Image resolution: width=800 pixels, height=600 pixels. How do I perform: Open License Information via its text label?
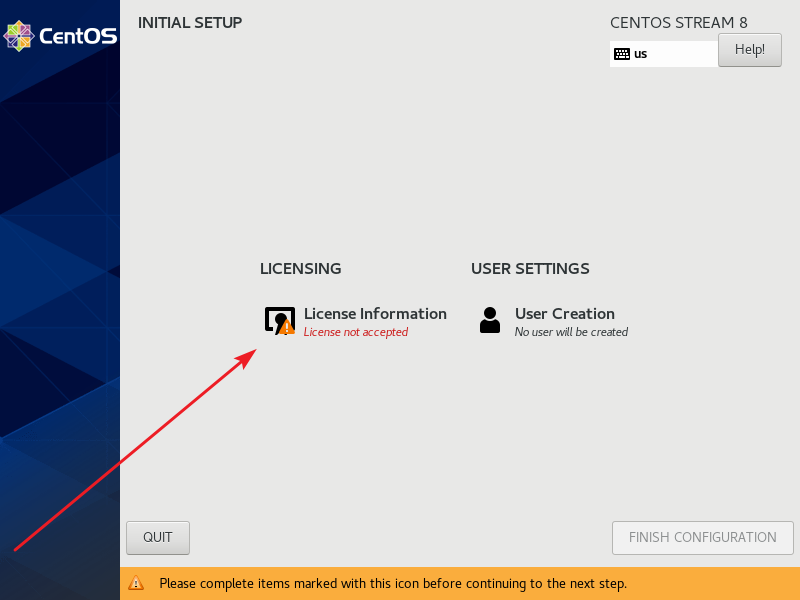[x=375, y=313]
